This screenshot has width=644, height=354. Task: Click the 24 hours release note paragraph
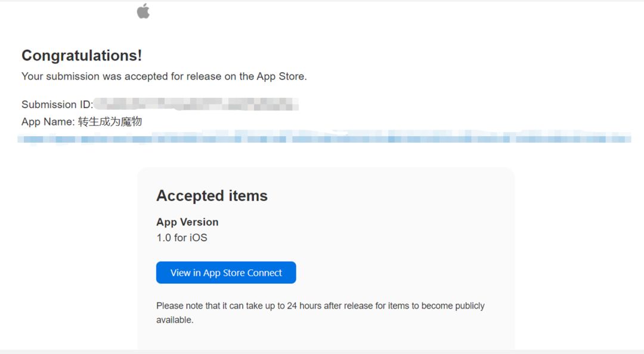[320, 313]
